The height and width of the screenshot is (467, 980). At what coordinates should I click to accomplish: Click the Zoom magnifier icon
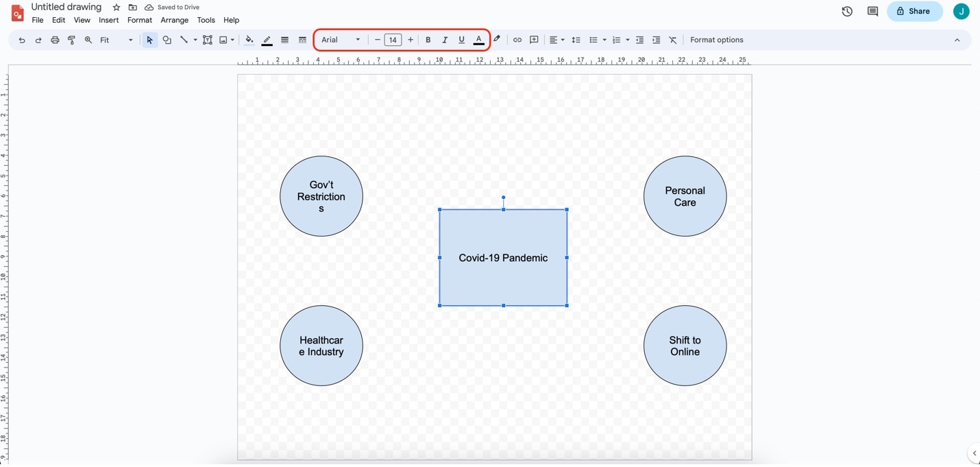pos(88,40)
